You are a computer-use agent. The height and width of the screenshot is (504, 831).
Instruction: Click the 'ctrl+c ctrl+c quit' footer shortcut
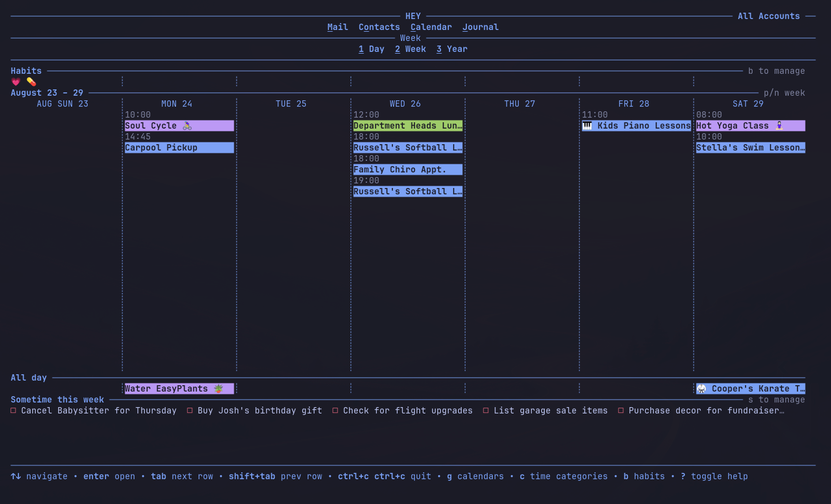pos(384,476)
